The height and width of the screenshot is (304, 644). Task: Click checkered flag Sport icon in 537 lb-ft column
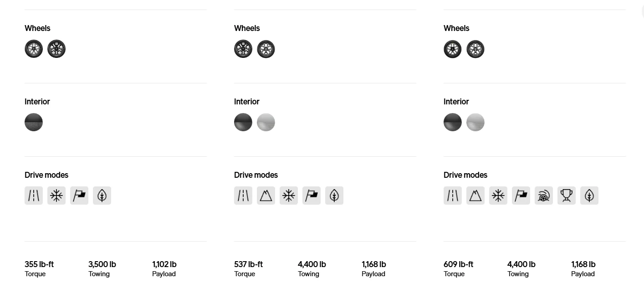[x=312, y=196]
